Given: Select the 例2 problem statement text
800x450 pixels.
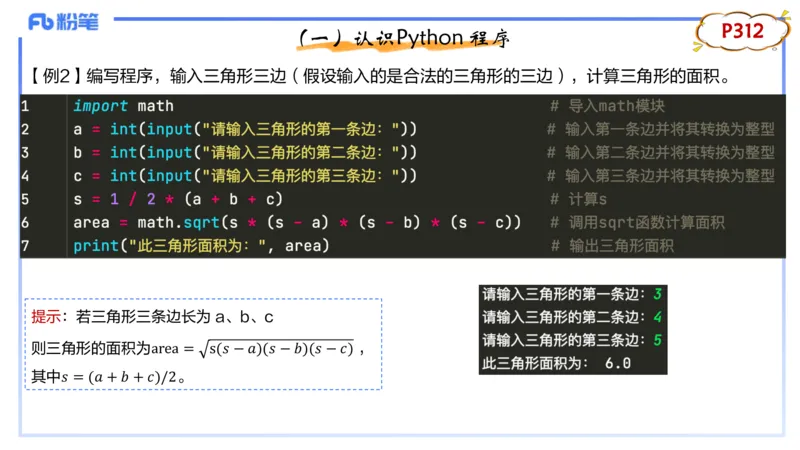Looking at the screenshot, I should (378, 76).
